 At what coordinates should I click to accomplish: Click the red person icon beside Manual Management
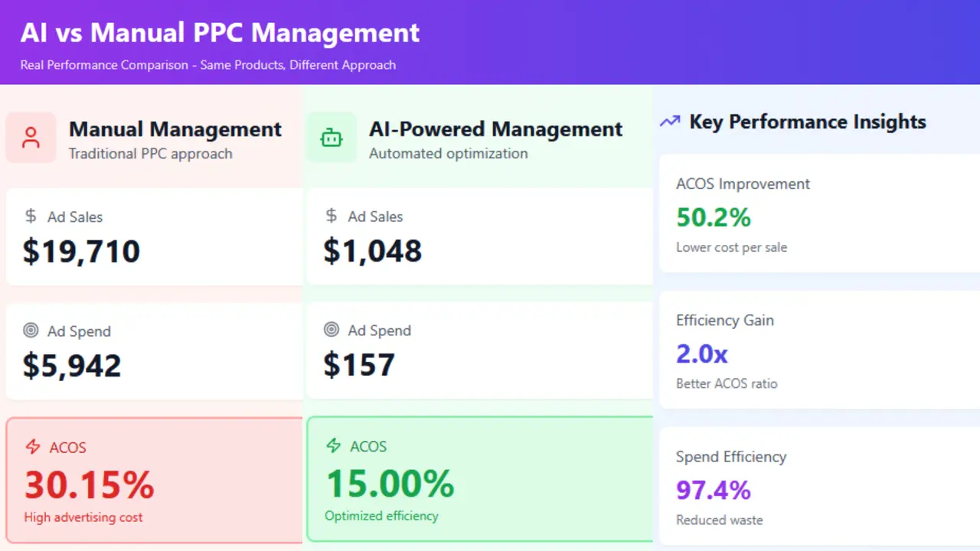click(x=31, y=138)
